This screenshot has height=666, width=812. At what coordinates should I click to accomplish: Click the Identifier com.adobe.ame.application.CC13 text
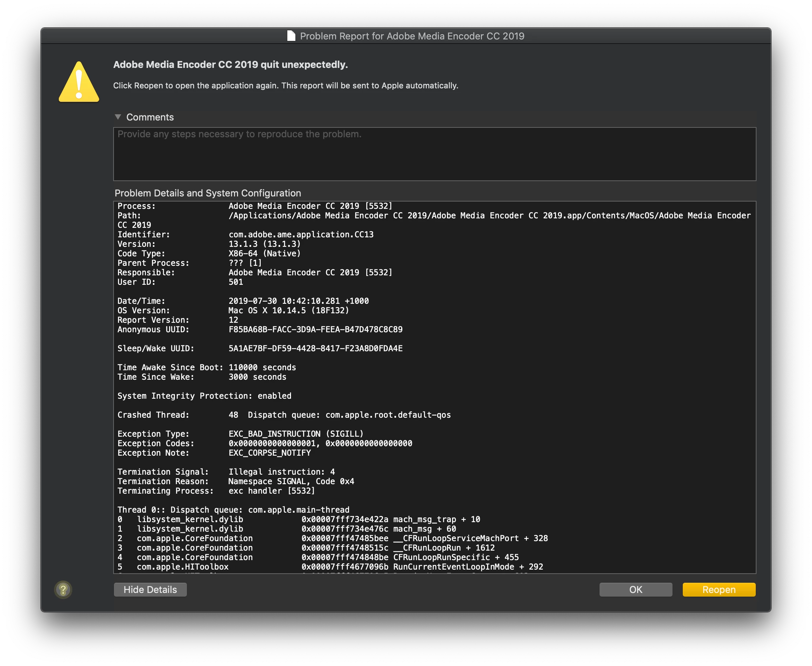coord(301,234)
